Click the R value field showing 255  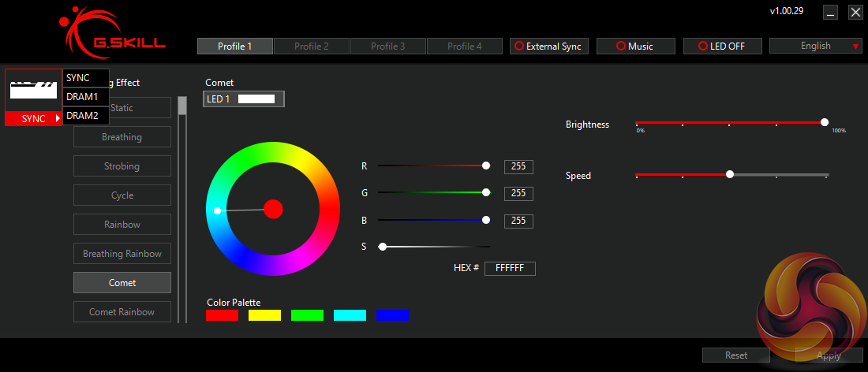coord(518,167)
